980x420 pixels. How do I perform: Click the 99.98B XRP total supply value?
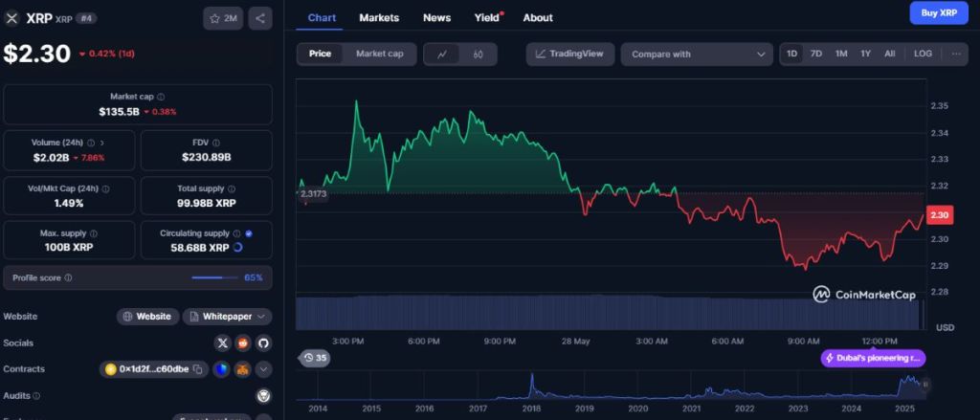[207, 203]
